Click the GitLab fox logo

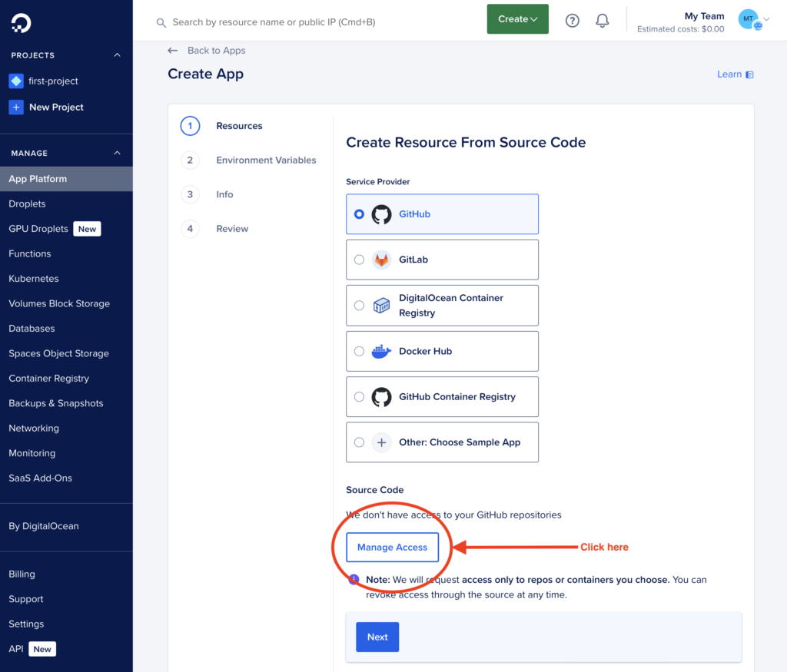(x=381, y=260)
